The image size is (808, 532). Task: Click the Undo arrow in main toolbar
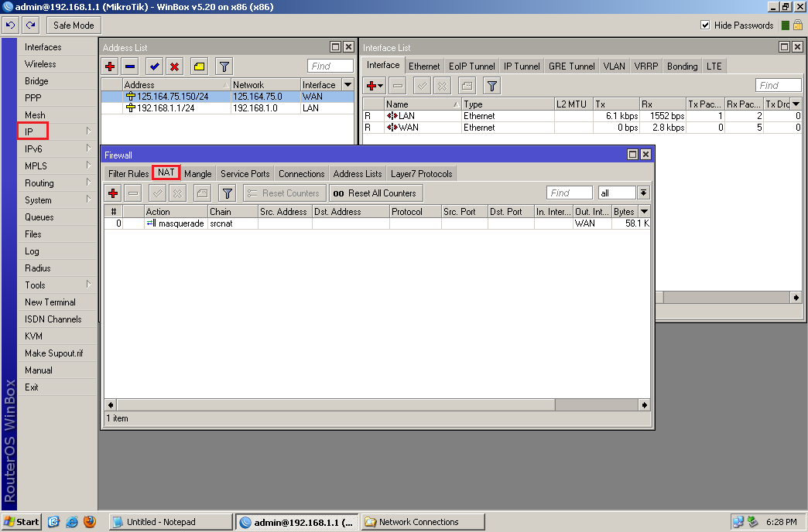click(x=10, y=26)
